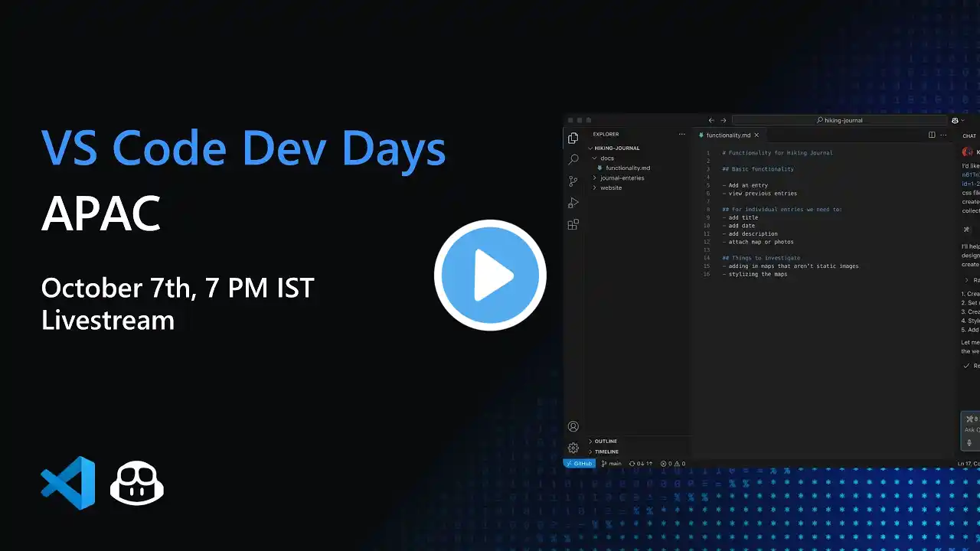
Task: Click the 'October 7th, 7 PM IST' text
Action: (178, 289)
